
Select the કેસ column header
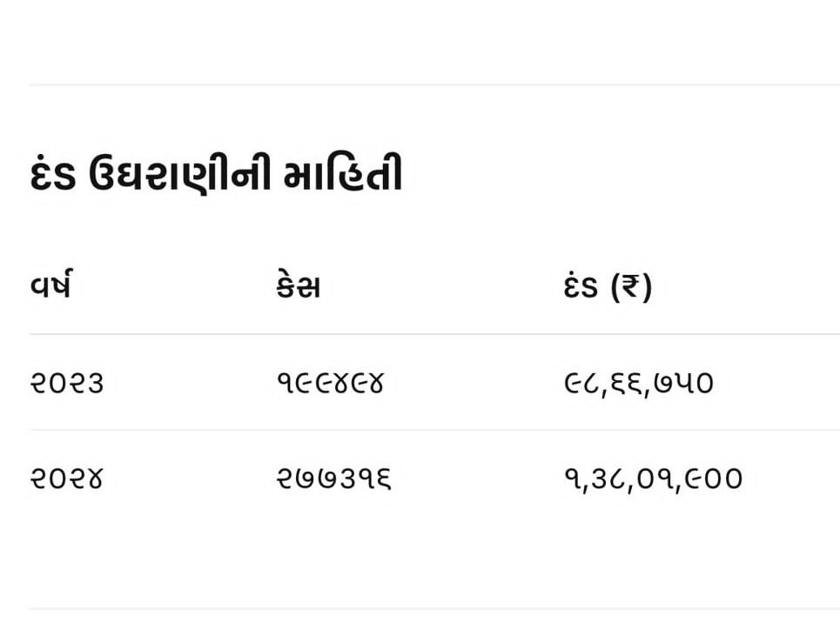coord(299,285)
